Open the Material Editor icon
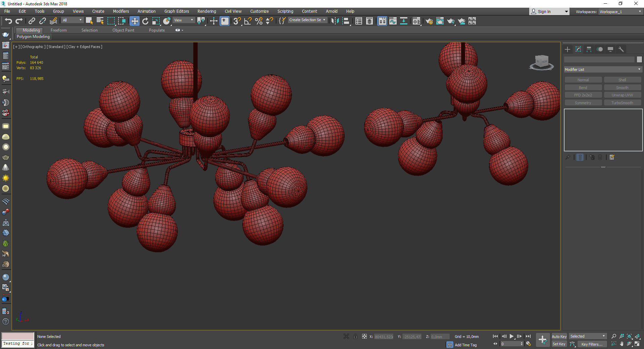 [x=416, y=21]
